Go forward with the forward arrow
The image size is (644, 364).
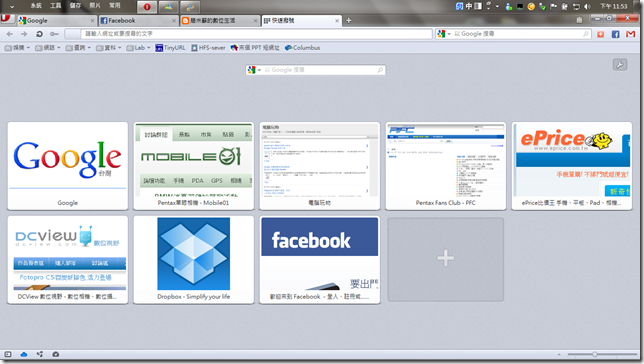[x=24, y=34]
